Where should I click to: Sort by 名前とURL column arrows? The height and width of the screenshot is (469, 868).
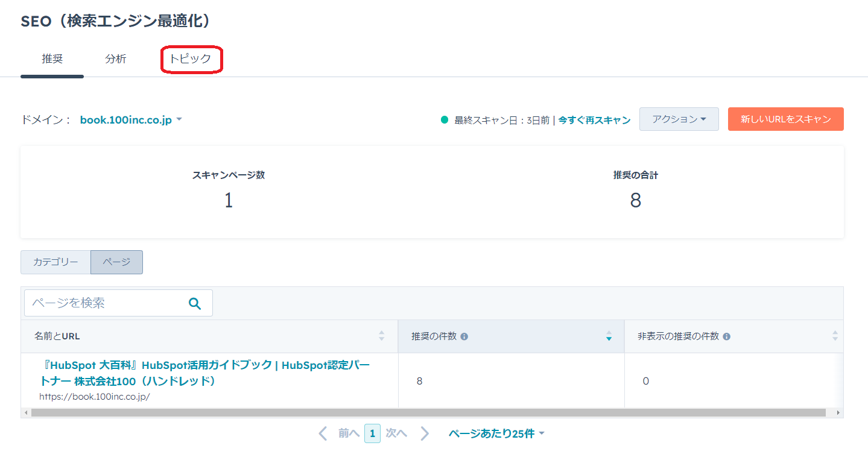click(381, 336)
